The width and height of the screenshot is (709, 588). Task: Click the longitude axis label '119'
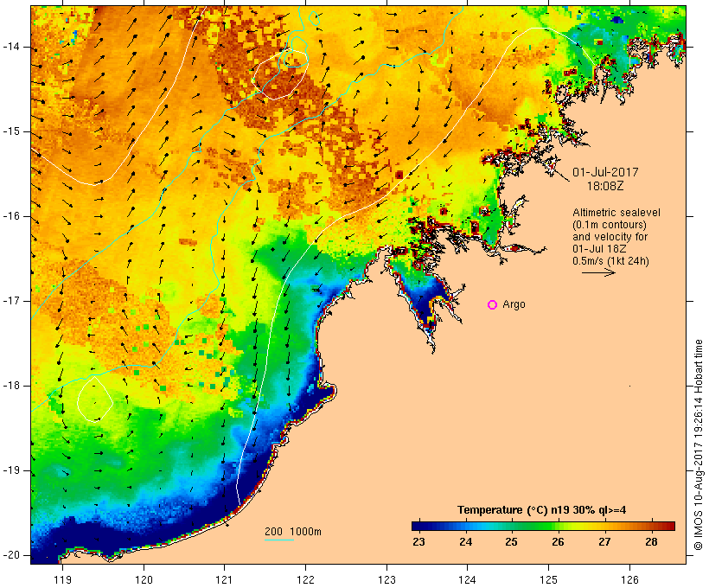pyautogui.click(x=62, y=579)
